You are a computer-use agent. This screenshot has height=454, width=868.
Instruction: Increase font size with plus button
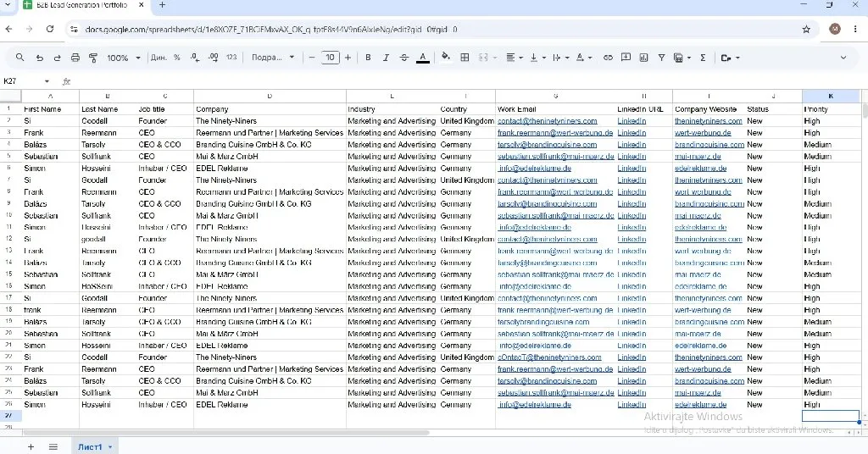click(x=348, y=58)
